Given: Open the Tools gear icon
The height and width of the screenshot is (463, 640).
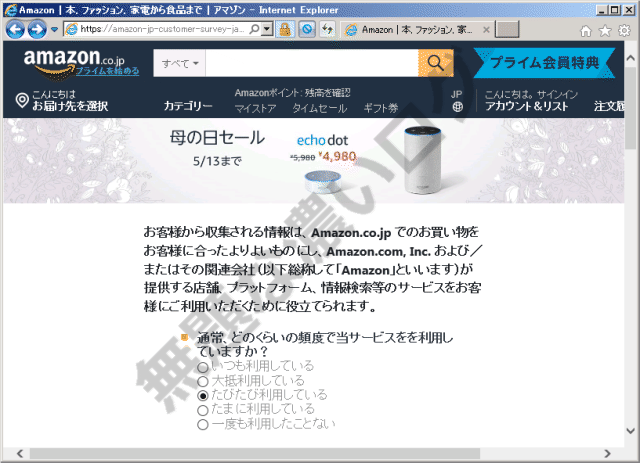Looking at the screenshot, I should (x=624, y=31).
